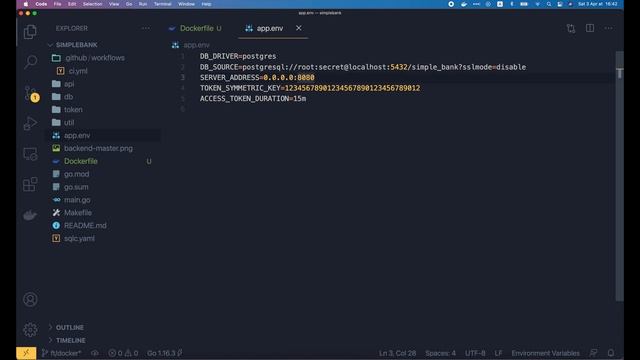Open the Code application menu

click(41, 4)
